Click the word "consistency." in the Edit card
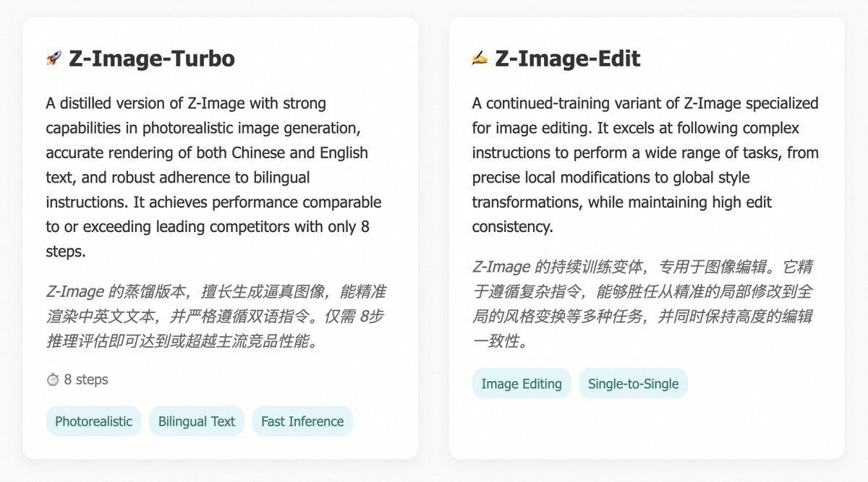868x482 pixels. [512, 227]
